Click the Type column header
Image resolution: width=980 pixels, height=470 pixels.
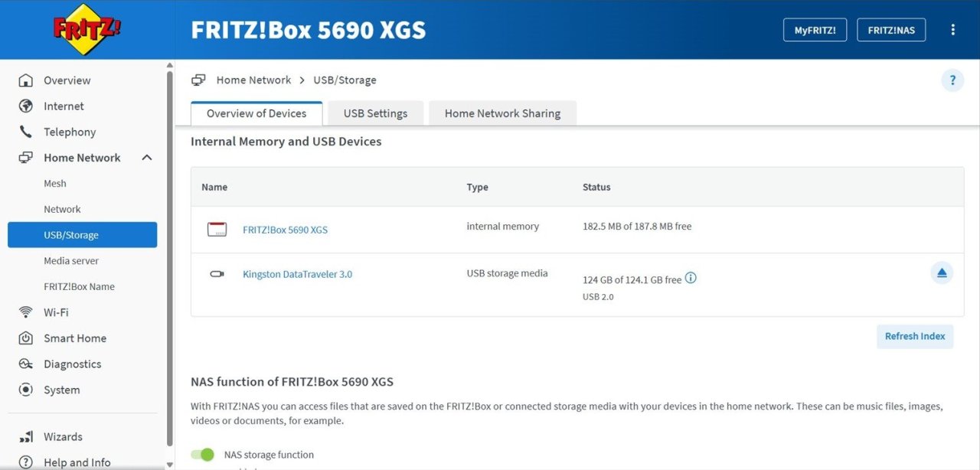pyautogui.click(x=478, y=187)
